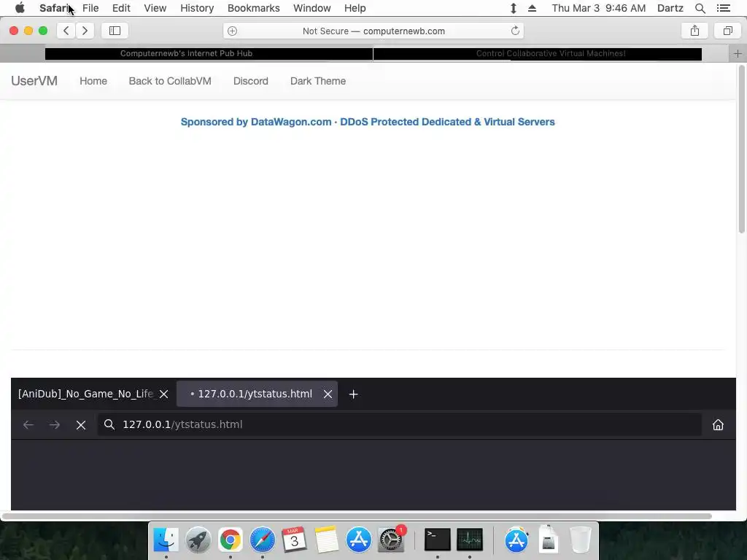Open the DataWagon sponsor link

[x=368, y=122]
